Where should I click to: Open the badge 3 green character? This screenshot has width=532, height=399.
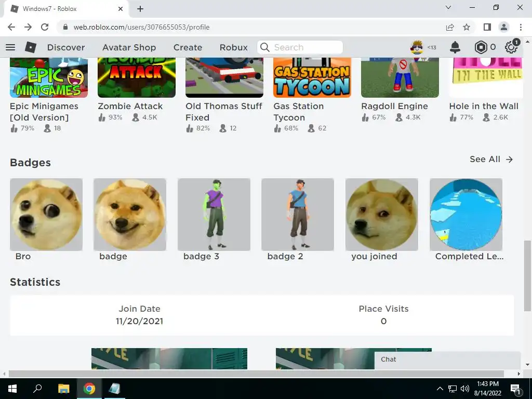pos(214,215)
